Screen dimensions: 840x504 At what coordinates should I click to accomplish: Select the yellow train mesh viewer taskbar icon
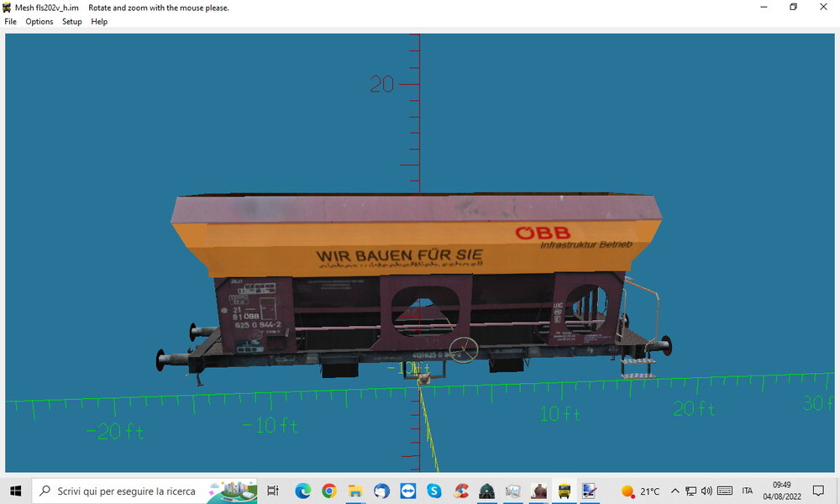(x=564, y=491)
